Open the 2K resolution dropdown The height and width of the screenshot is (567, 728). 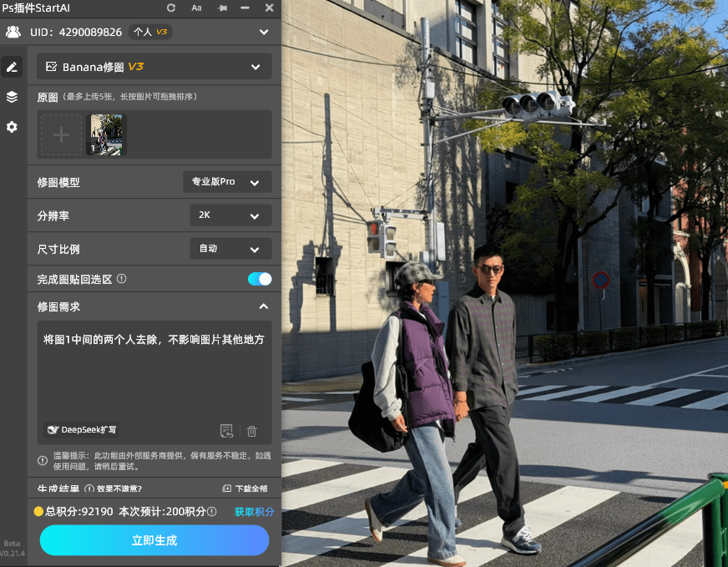(230, 215)
